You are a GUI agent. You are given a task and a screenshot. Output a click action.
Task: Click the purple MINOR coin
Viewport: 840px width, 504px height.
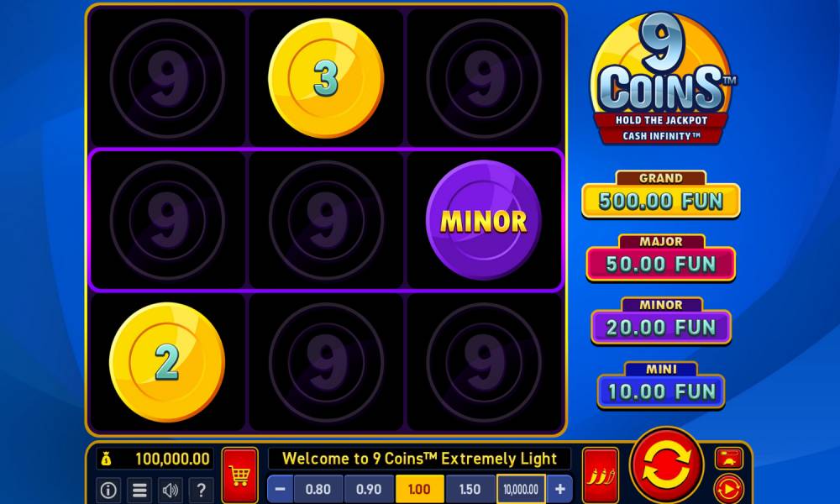pos(483,220)
